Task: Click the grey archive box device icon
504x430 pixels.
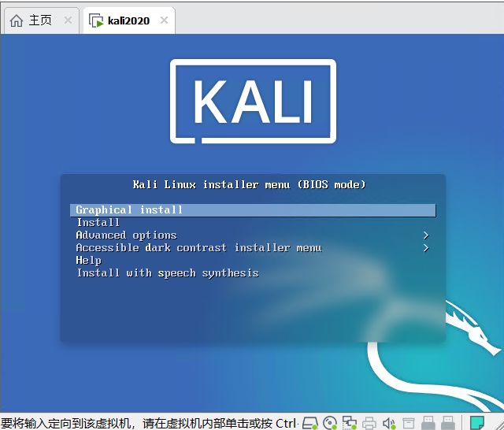Action: point(409,423)
